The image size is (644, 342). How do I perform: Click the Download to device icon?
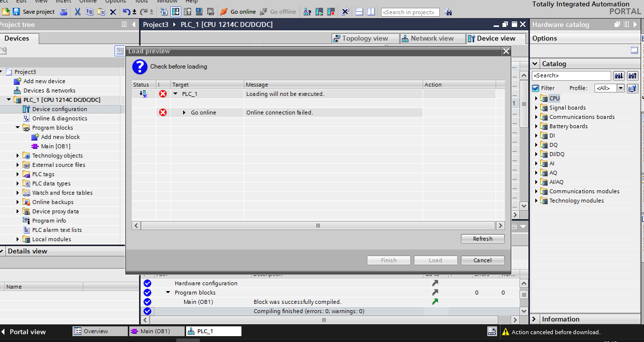point(175,12)
